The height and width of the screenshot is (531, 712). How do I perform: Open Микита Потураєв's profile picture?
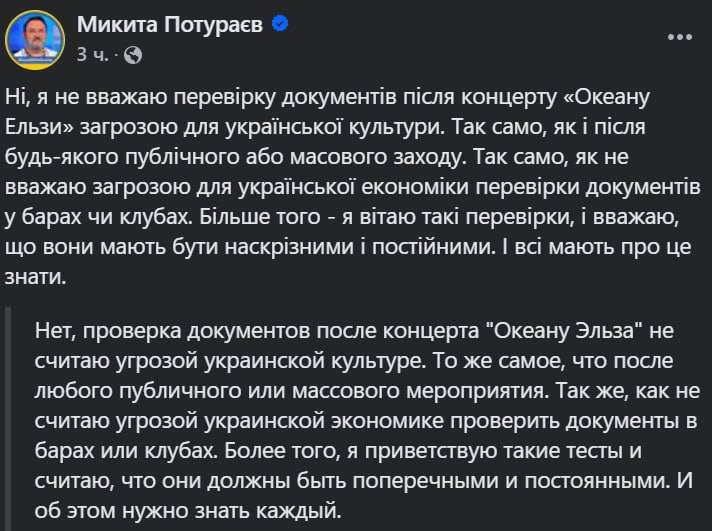click(37, 39)
